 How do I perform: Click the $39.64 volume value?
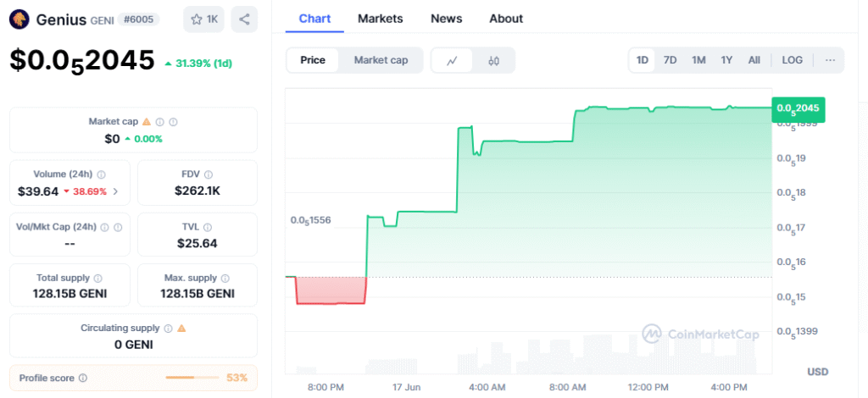click(38, 192)
